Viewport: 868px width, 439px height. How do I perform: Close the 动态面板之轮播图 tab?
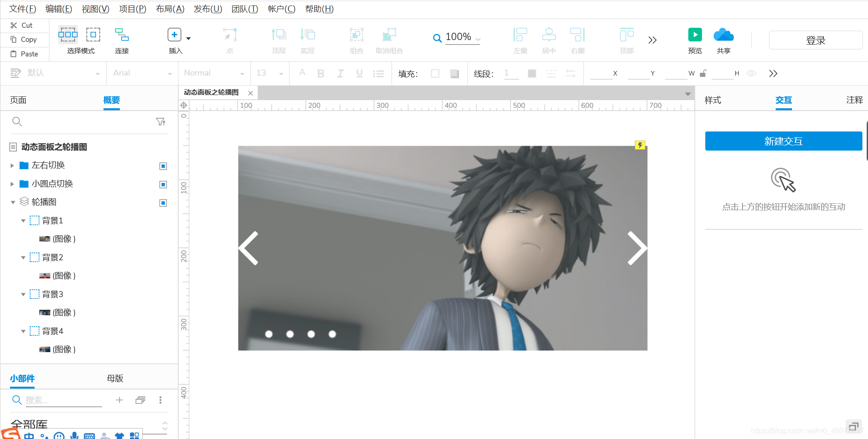[250, 93]
